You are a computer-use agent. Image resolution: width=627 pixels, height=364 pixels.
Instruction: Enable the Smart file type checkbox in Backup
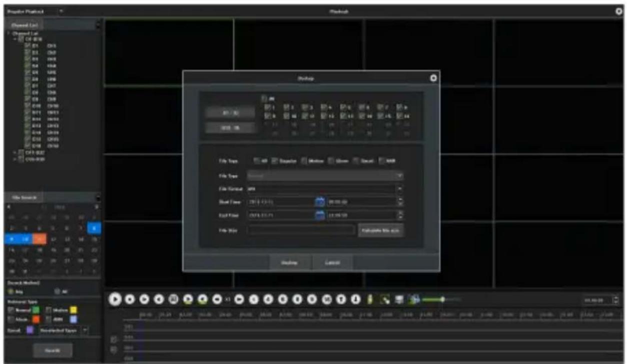pyautogui.click(x=357, y=161)
